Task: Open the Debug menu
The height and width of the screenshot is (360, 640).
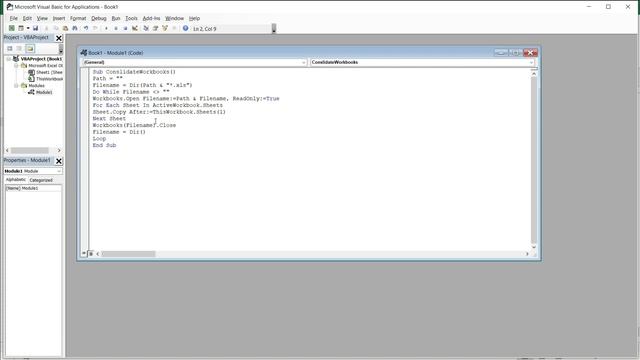Action: [98, 18]
